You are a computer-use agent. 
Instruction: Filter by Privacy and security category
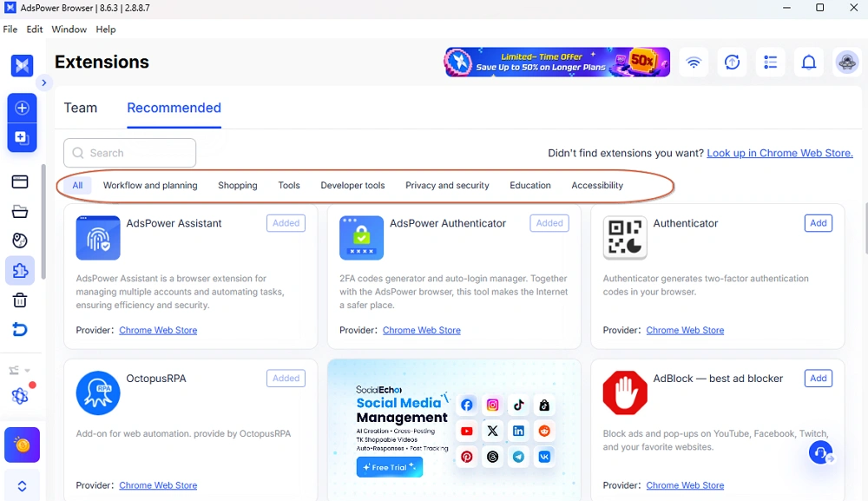[x=447, y=186]
